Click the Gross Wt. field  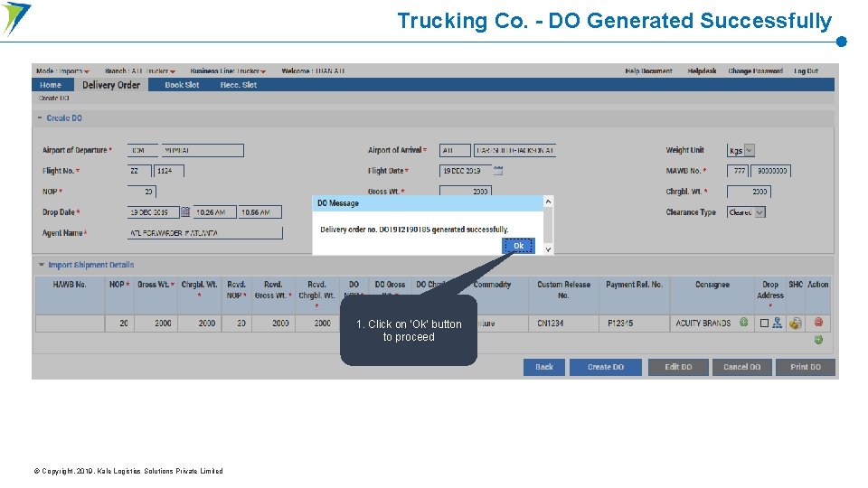pos(466,191)
